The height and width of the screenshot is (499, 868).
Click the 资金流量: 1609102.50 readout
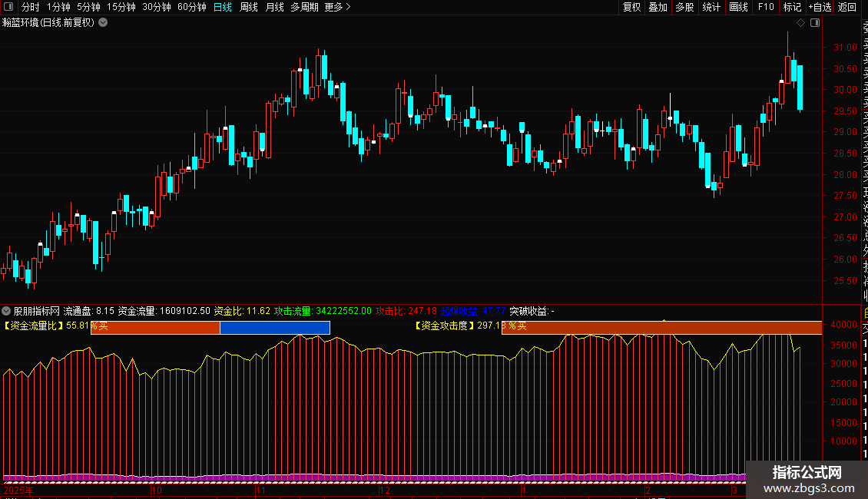point(164,311)
